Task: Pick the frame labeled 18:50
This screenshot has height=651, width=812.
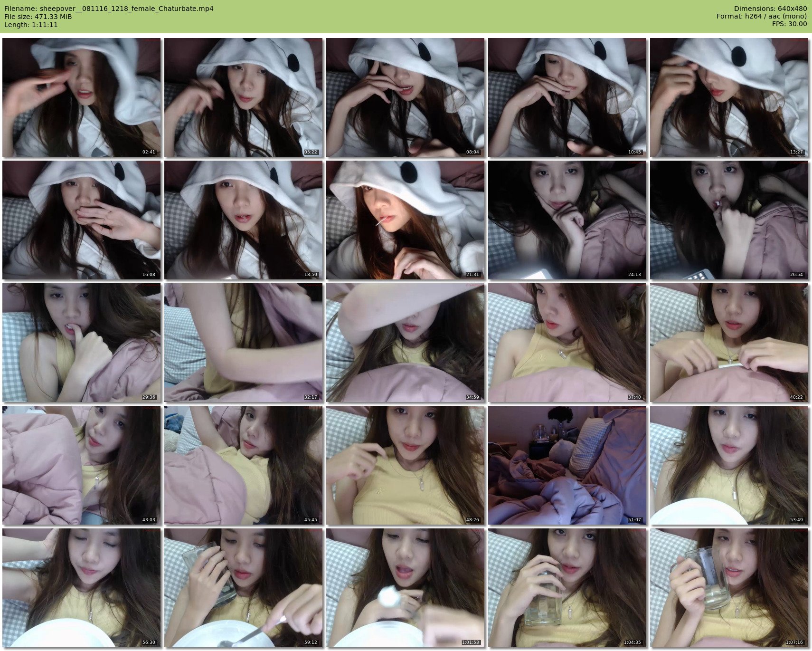Action: pos(243,220)
